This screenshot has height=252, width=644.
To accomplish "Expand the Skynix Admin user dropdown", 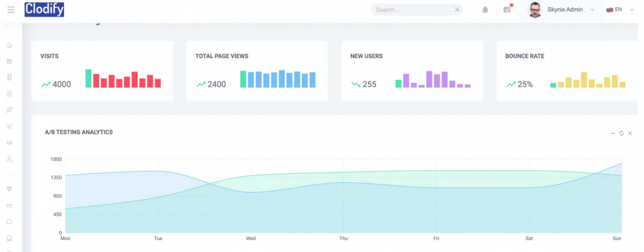I will click(x=592, y=10).
